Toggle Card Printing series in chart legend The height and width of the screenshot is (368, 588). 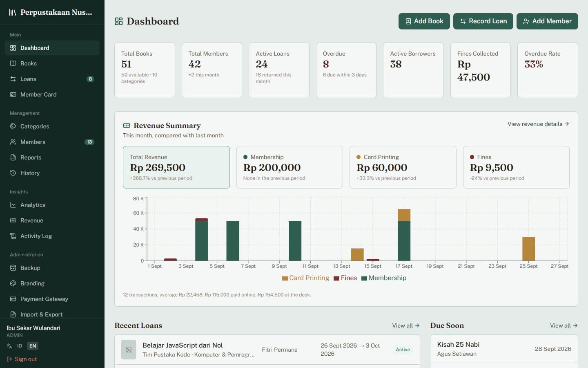305,278
